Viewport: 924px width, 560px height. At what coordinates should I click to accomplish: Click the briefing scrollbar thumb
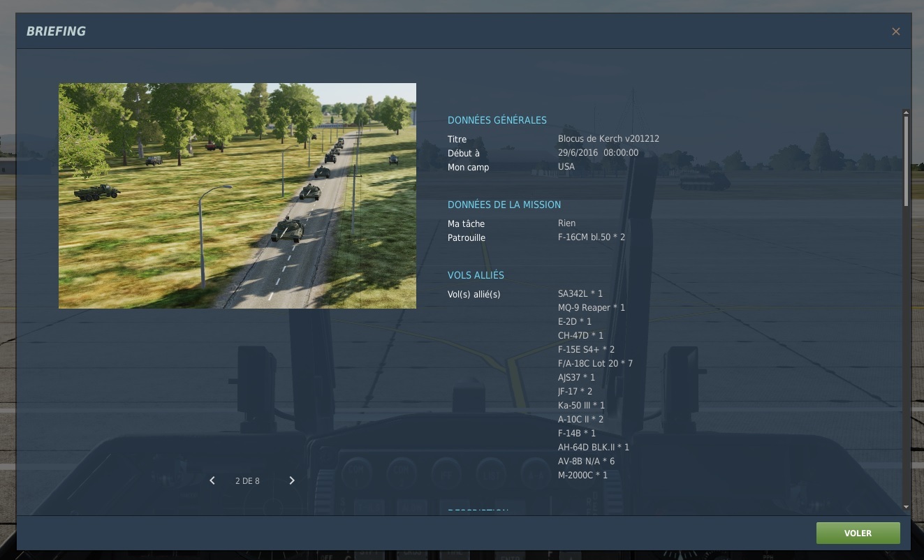point(906,161)
